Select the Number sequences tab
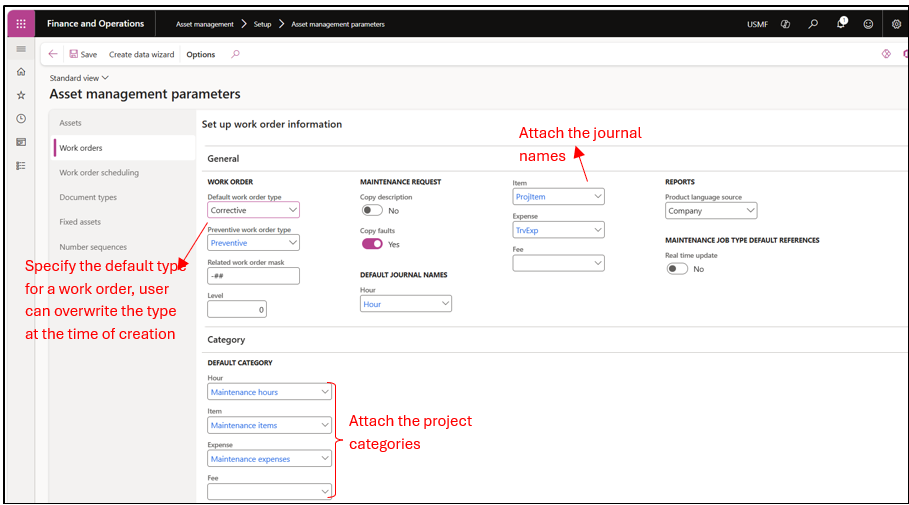 pyautogui.click(x=124, y=247)
